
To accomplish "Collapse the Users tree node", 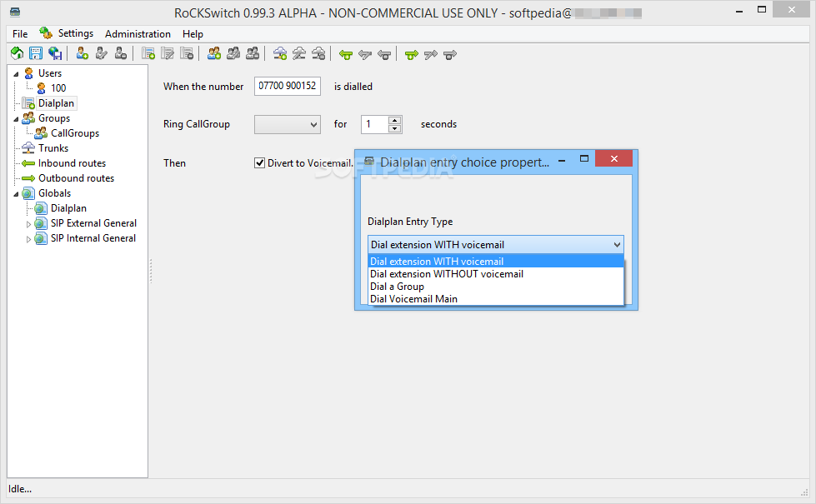I will tap(16, 74).
